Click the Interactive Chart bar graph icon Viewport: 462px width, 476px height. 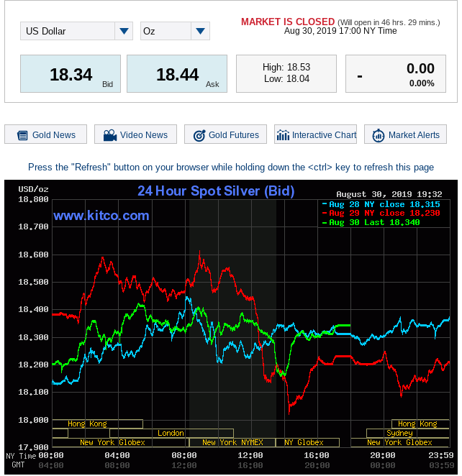click(283, 135)
